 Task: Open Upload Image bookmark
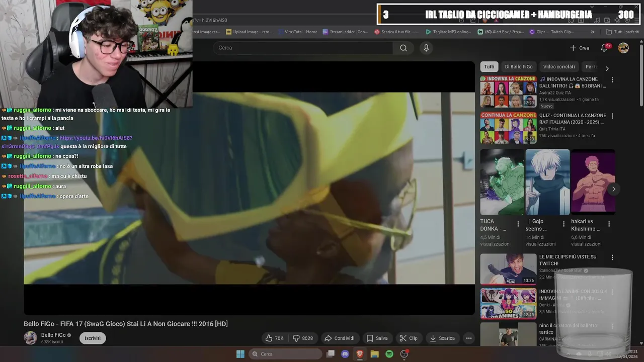(x=249, y=32)
